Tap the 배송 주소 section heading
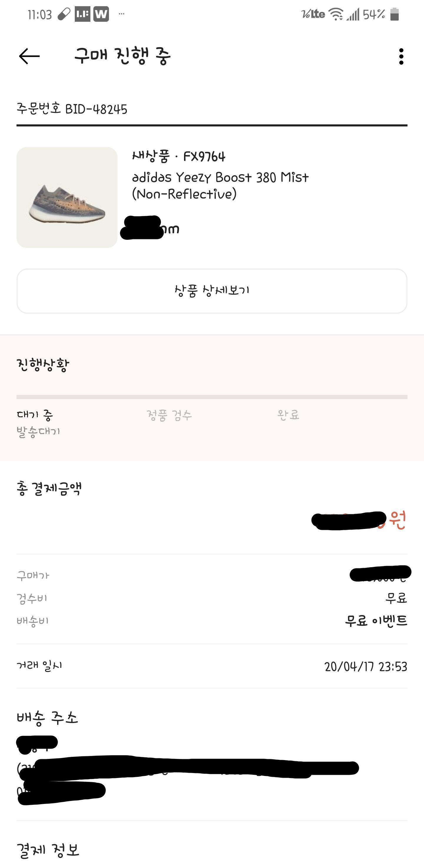The image size is (424, 868). click(x=48, y=718)
